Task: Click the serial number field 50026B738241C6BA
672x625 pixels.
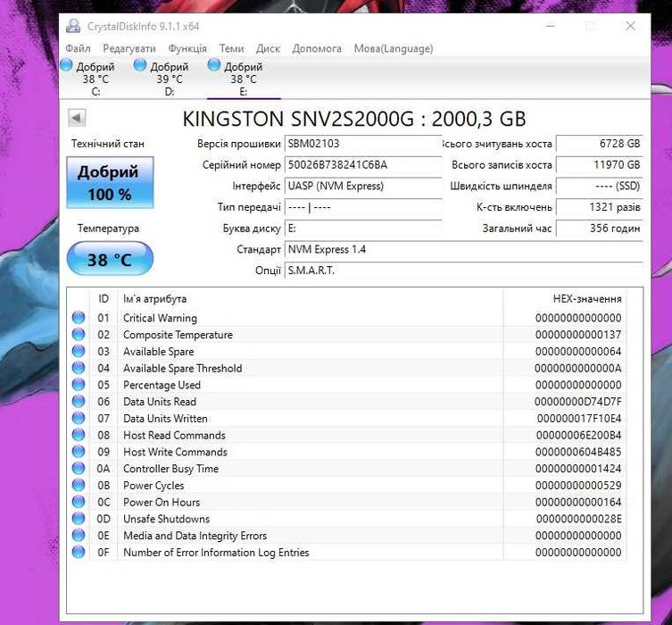Action: coord(362,164)
